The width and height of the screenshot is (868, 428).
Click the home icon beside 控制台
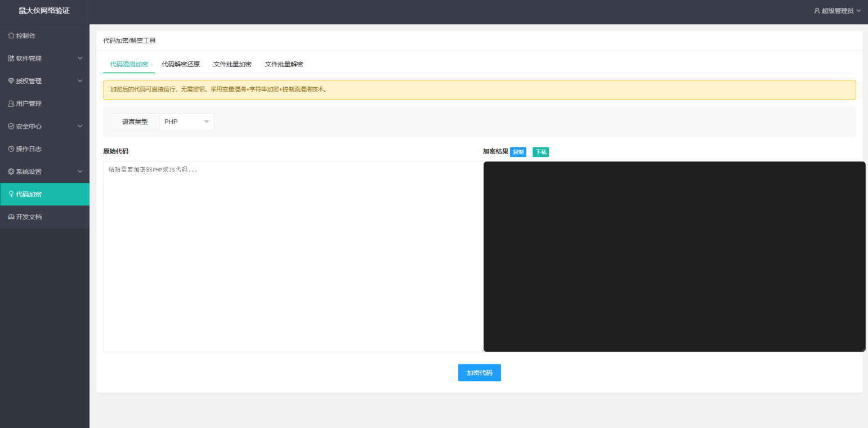11,36
